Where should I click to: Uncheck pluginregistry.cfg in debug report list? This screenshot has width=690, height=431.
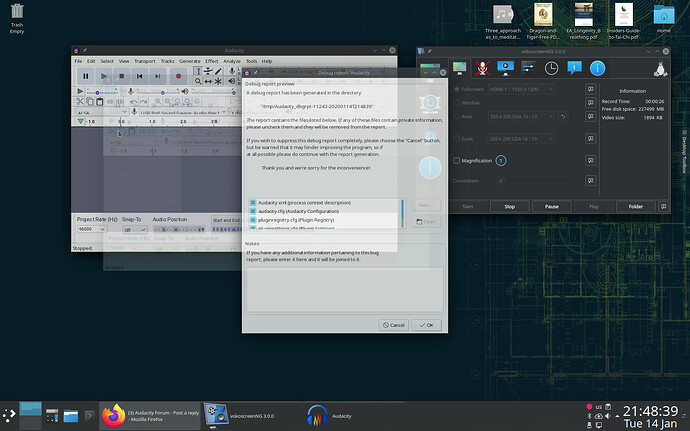click(x=253, y=220)
